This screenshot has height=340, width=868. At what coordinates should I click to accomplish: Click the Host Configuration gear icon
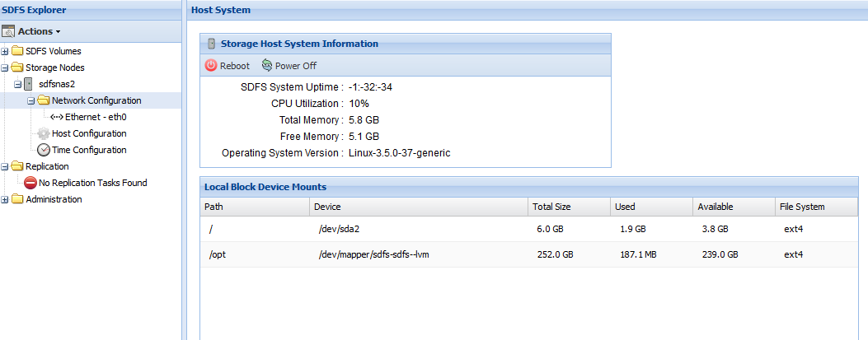(x=44, y=133)
